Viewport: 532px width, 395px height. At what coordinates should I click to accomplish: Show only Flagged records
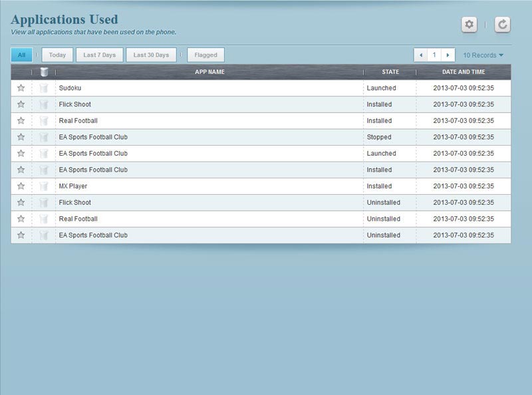[205, 55]
